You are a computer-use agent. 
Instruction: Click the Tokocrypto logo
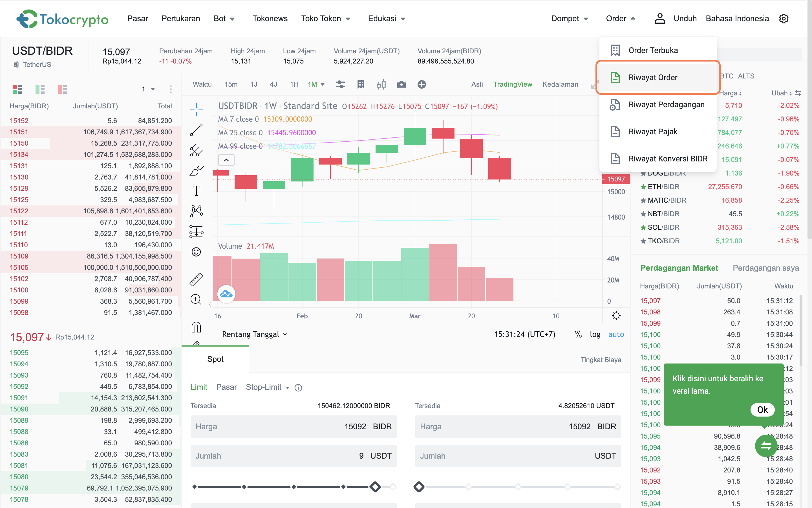coord(62,19)
